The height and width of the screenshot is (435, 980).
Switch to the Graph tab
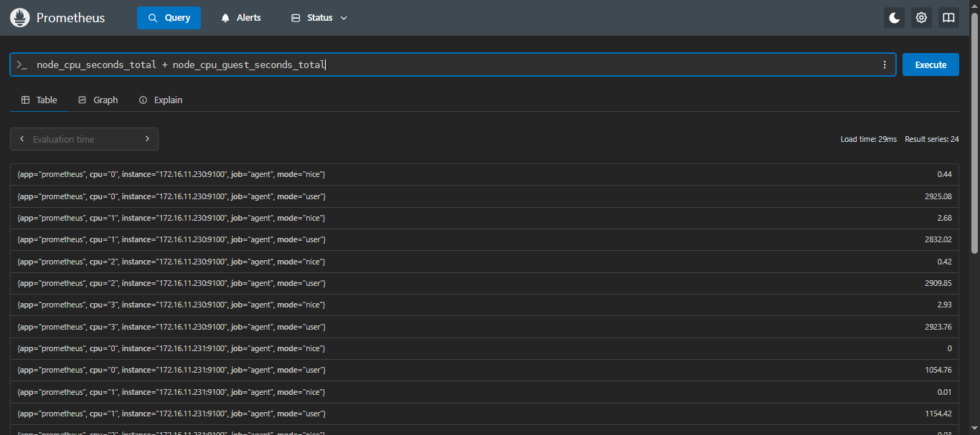(x=98, y=100)
